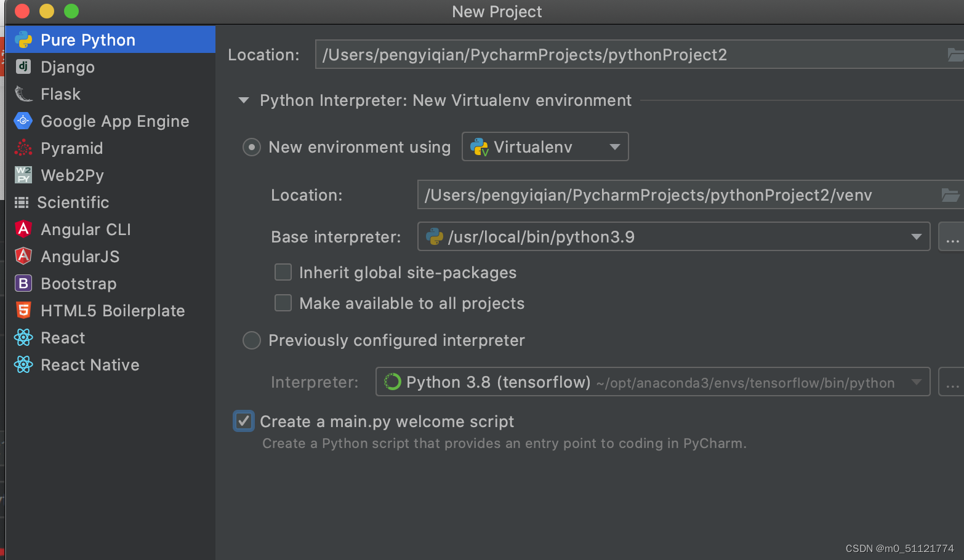Select the Angular CLI icon
Image resolution: width=964 pixels, height=560 pixels.
23,229
